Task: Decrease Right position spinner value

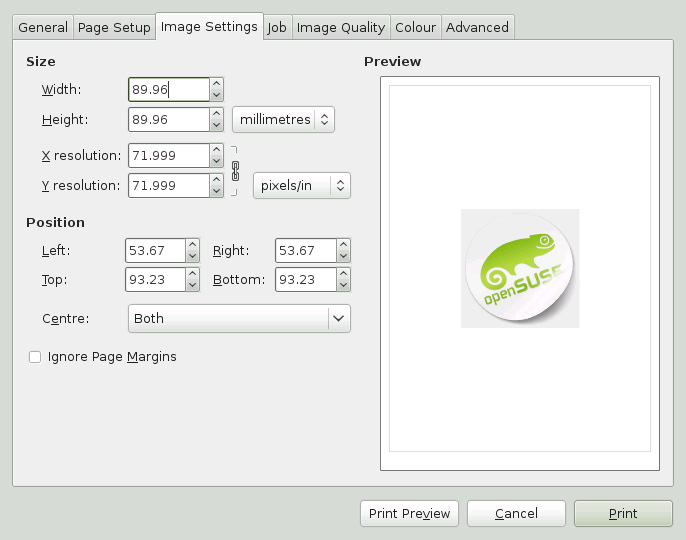Action: (x=343, y=257)
